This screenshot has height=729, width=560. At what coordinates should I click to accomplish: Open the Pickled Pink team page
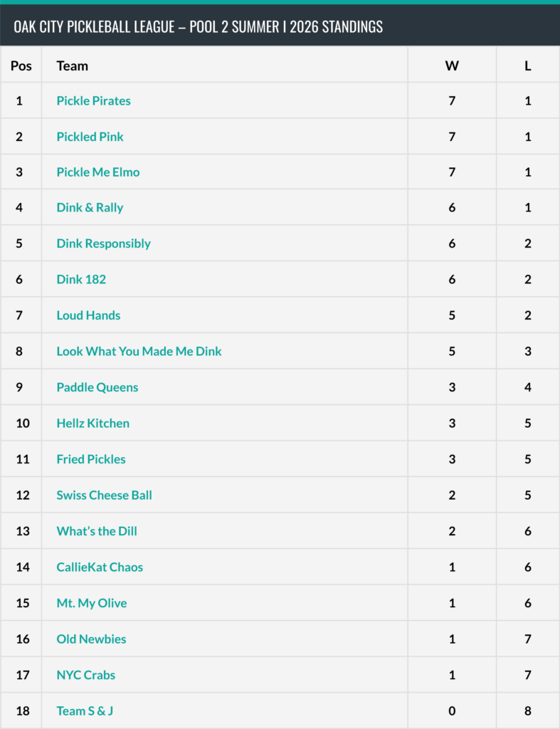[x=90, y=137]
